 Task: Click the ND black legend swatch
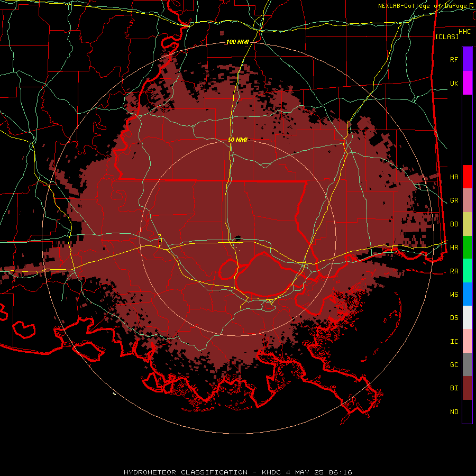pos(467,411)
